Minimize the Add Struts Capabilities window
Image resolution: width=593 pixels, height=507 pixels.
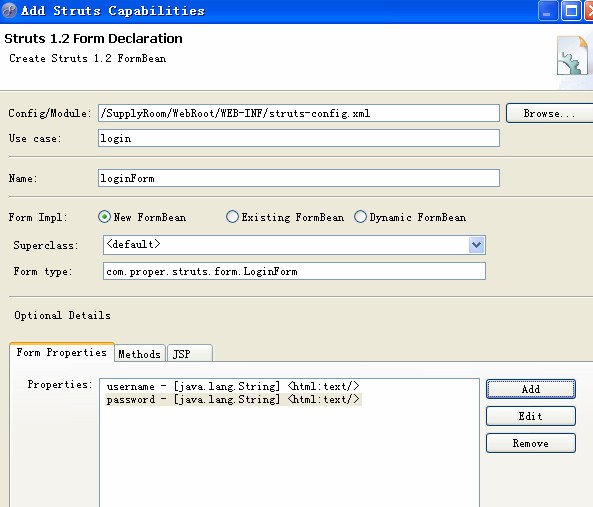[547, 11]
